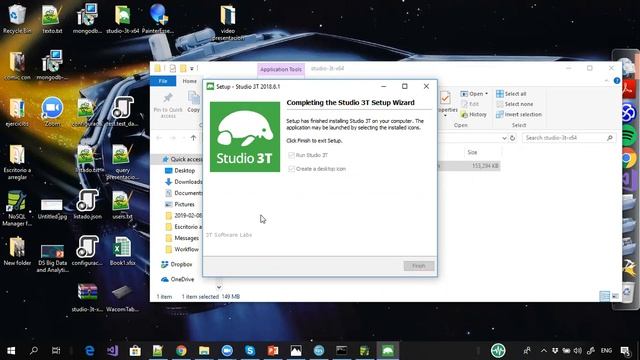Open the Spotify icon in right dock
Image resolution: width=640 pixels, height=360 pixels.
click(x=629, y=135)
